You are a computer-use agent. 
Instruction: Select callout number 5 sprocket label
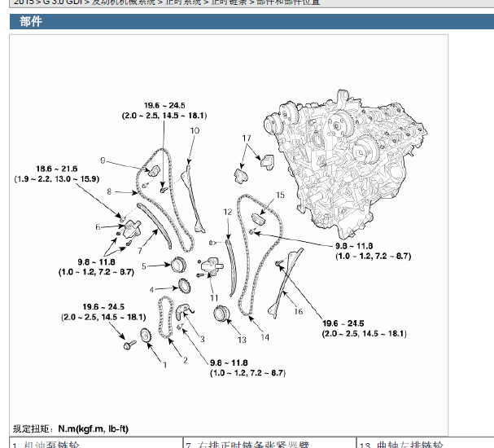[x=143, y=266]
